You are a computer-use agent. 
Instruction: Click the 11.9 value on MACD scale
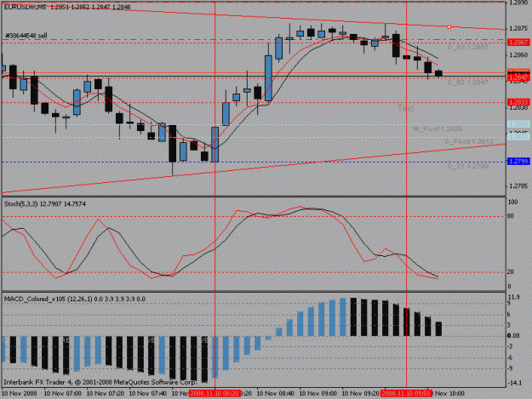pyautogui.click(x=513, y=297)
